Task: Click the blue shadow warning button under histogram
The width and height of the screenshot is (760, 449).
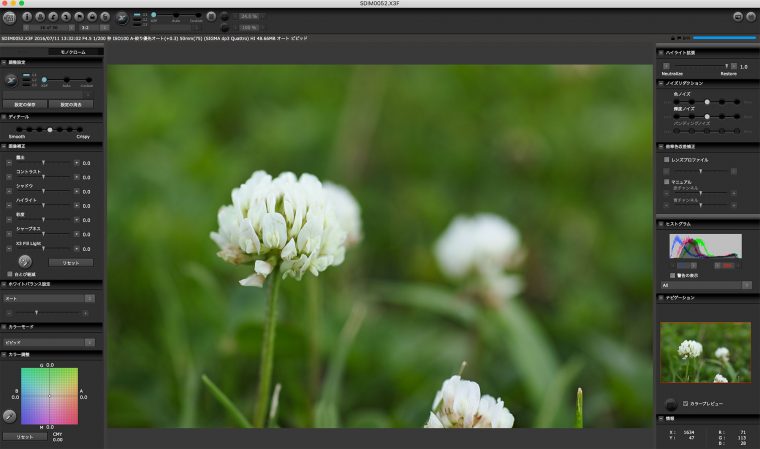Action: (x=687, y=266)
